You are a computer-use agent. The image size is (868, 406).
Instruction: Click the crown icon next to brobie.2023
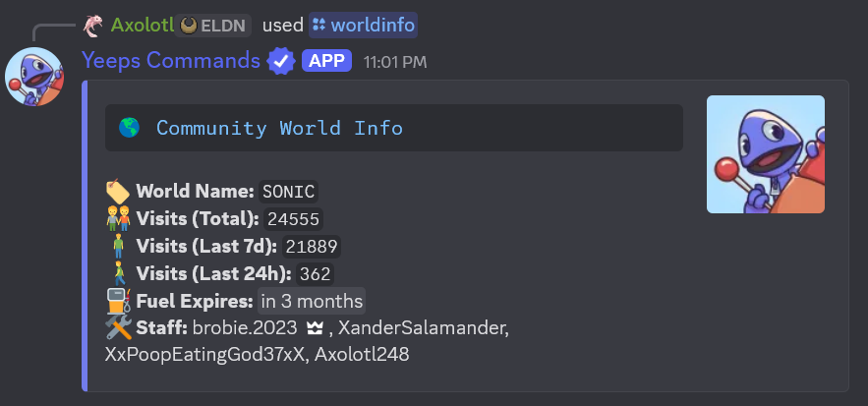[x=314, y=328]
